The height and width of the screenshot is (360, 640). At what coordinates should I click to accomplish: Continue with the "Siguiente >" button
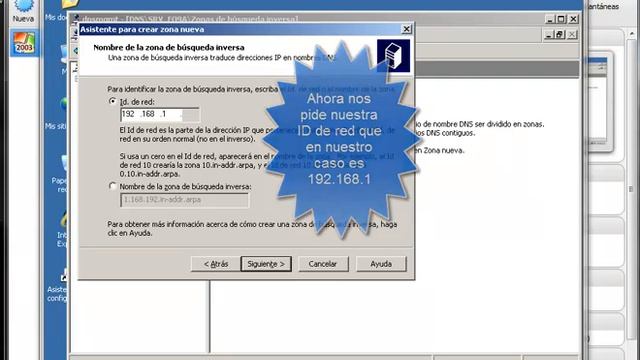tap(266, 264)
